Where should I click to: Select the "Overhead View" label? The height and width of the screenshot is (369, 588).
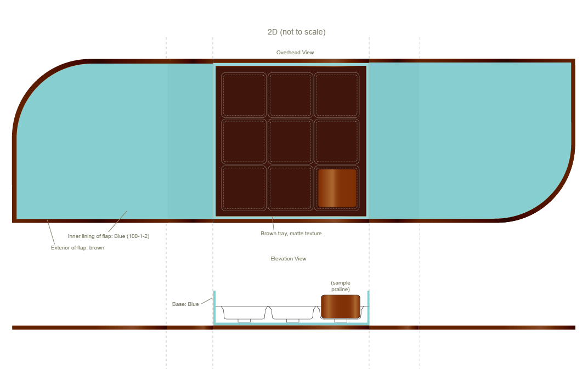295,53
